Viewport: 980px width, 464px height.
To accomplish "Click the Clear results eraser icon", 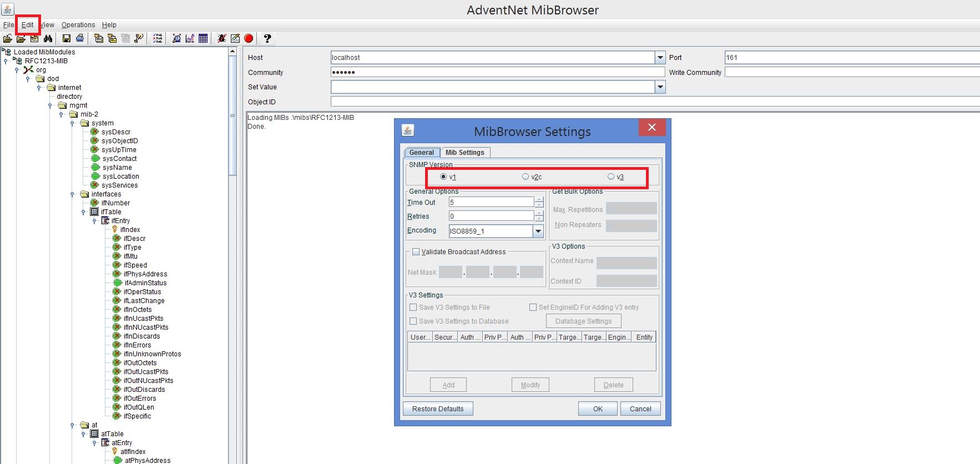I will click(235, 38).
